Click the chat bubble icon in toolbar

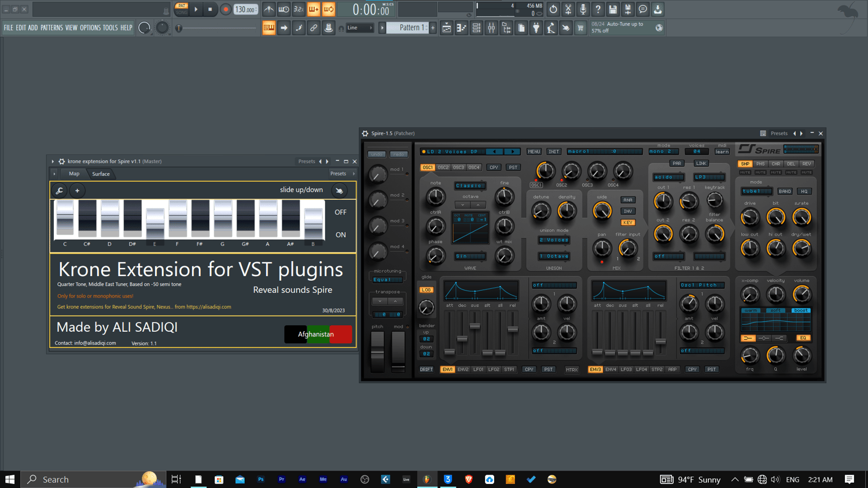(x=643, y=9)
